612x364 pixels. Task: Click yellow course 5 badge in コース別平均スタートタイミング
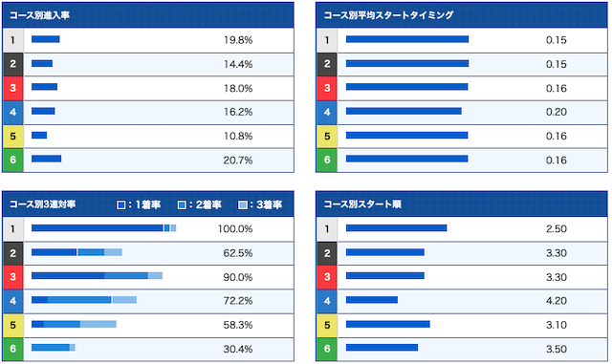click(x=327, y=137)
